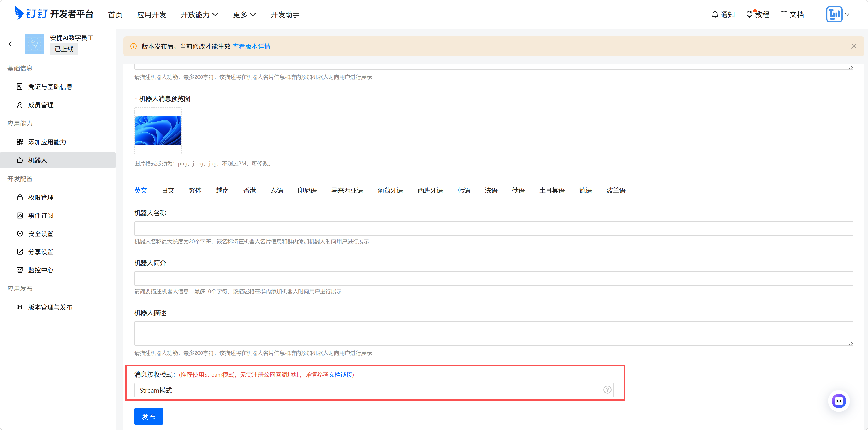Focus the 机器人描述 text area
This screenshot has width=868, height=430.
tap(494, 333)
